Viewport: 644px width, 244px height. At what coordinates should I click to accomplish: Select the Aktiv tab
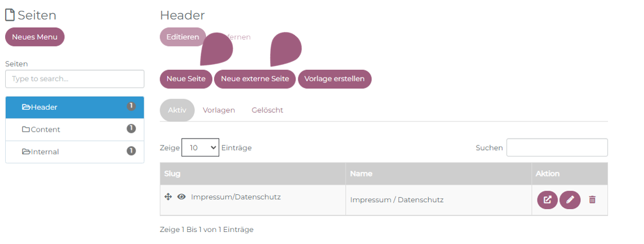[177, 110]
